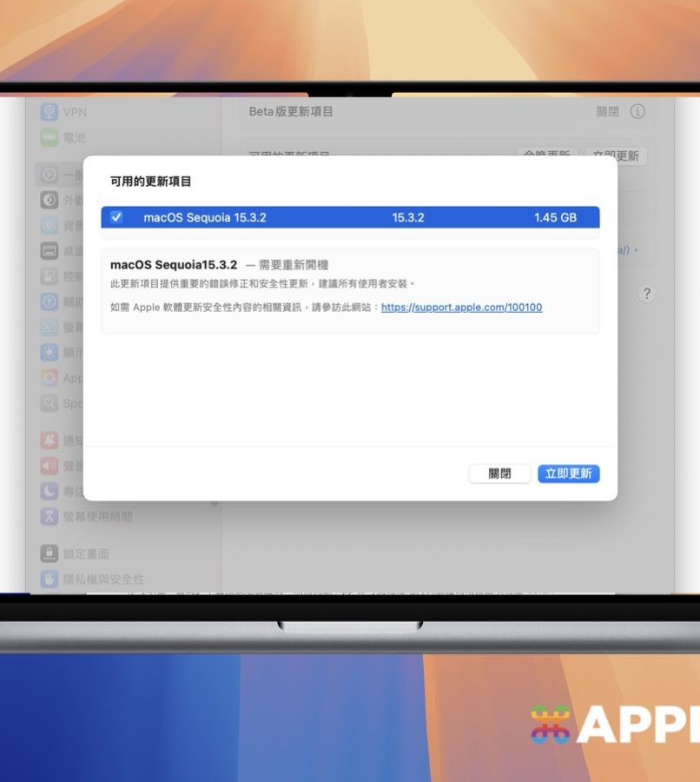
Task: Select 鎖定畫面 in the sidebar list
Action: coord(86,553)
